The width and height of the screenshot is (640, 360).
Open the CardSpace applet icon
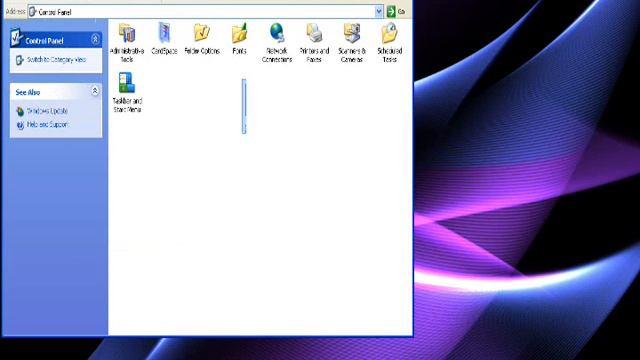pyautogui.click(x=164, y=33)
